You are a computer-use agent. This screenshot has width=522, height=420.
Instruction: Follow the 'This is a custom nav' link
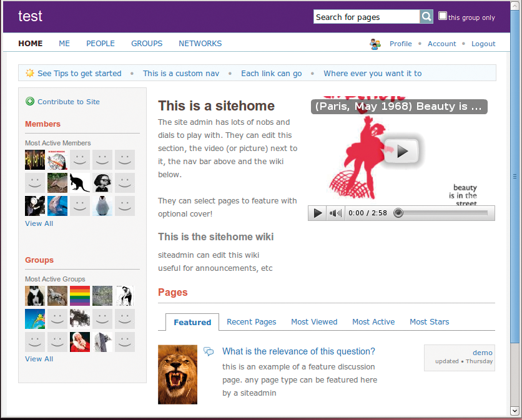[181, 73]
